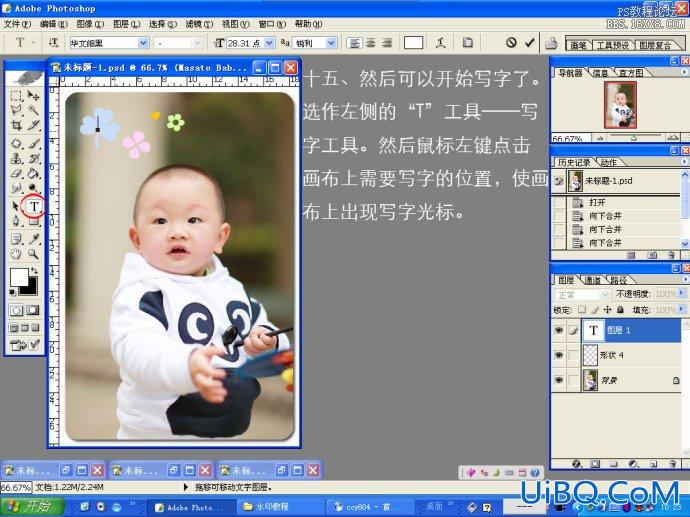690x517 pixels.
Task: Open the font style dropdown
Action: point(198,43)
